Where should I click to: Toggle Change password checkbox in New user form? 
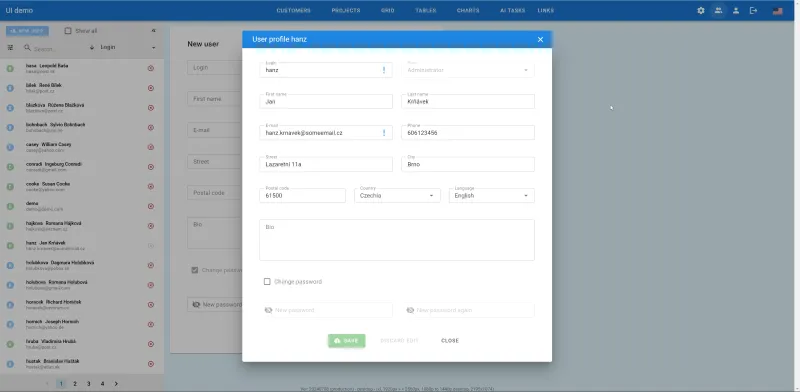[x=194, y=270]
